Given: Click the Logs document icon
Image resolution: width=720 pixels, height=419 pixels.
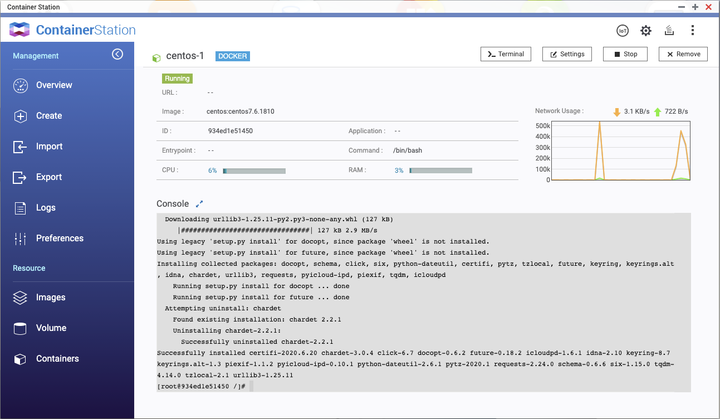Looking at the screenshot, I should pos(20,208).
